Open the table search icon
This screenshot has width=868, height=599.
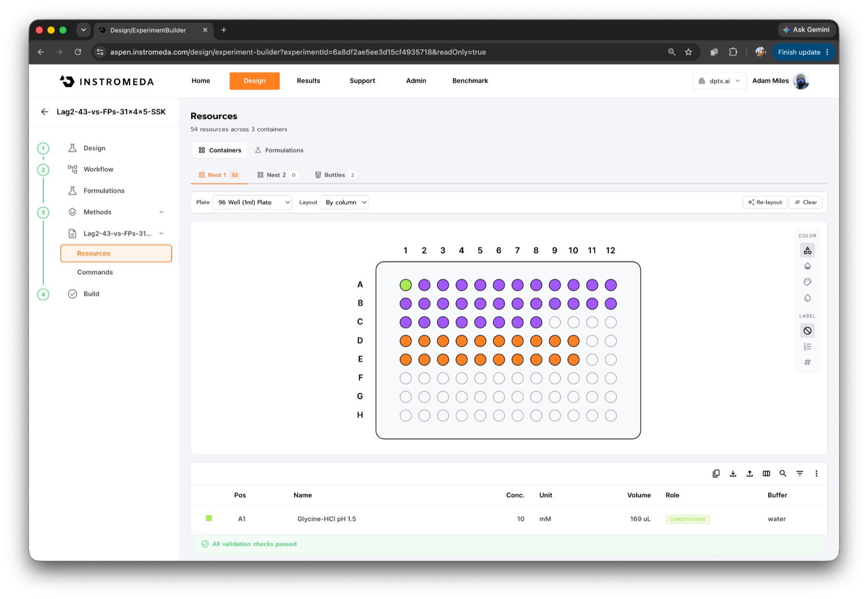pyautogui.click(x=783, y=474)
